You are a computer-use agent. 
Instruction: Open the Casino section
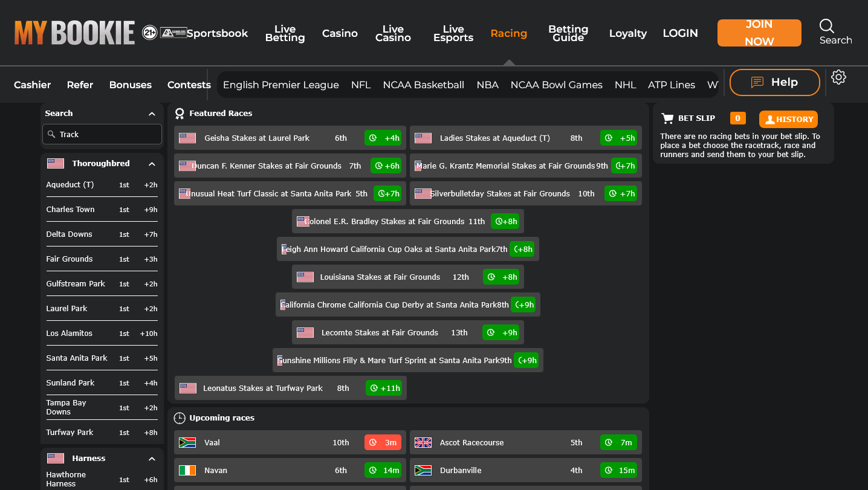(x=340, y=33)
